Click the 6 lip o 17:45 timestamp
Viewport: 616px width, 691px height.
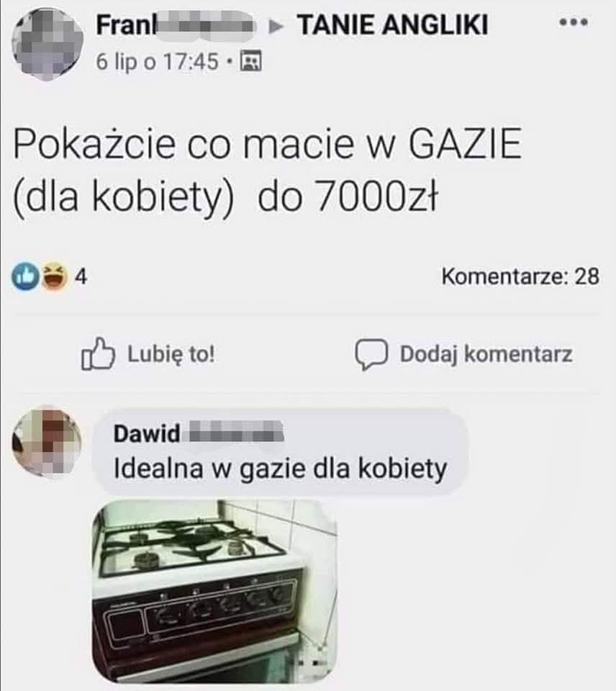tap(157, 61)
